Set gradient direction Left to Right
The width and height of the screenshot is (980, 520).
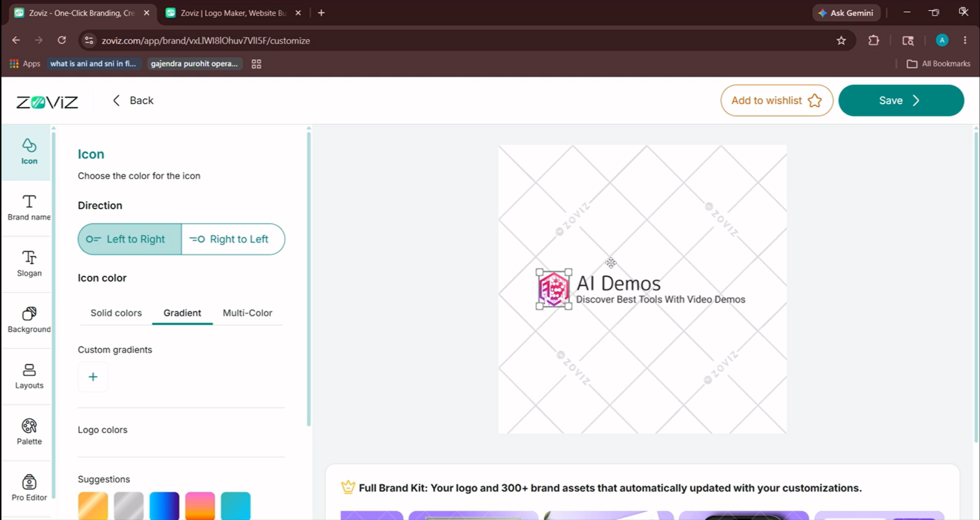(x=130, y=239)
